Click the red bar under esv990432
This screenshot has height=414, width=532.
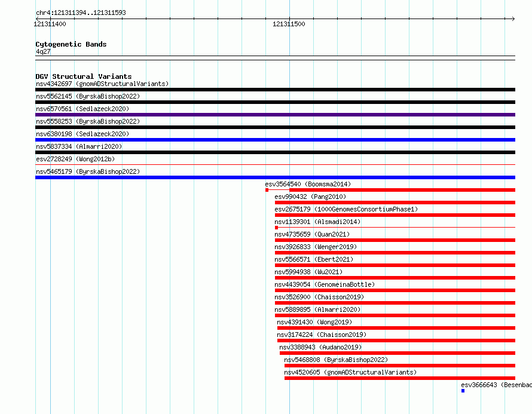click(395, 203)
